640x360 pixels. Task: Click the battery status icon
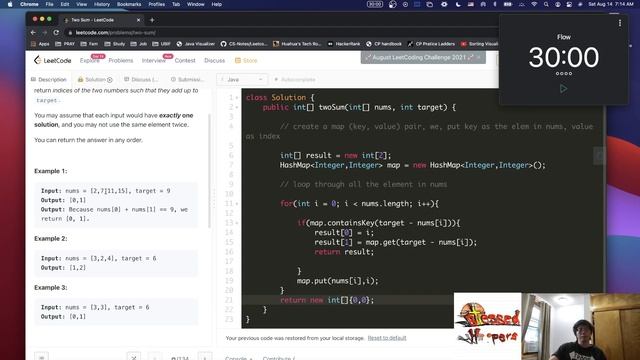[x=507, y=4]
